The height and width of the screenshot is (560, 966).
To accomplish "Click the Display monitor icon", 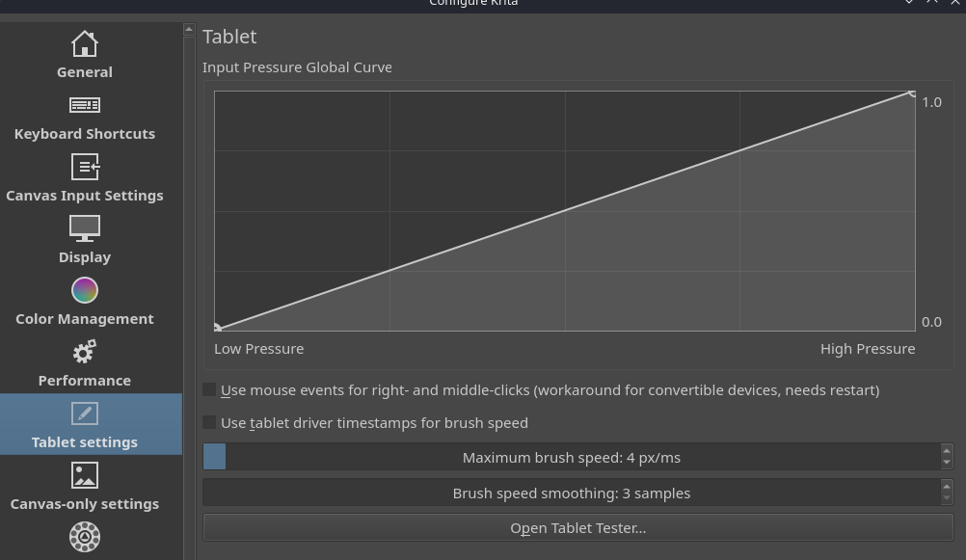I will pyautogui.click(x=85, y=228).
